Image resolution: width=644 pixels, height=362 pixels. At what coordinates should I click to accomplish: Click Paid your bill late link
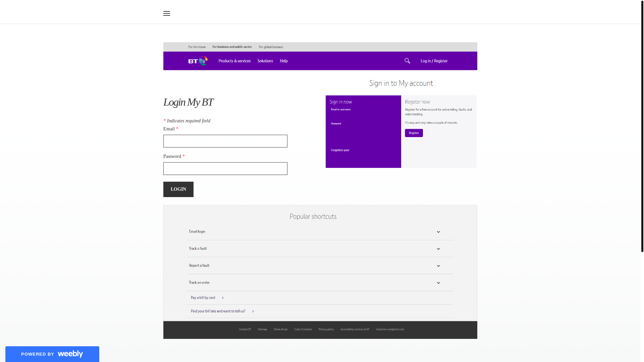[x=218, y=311]
